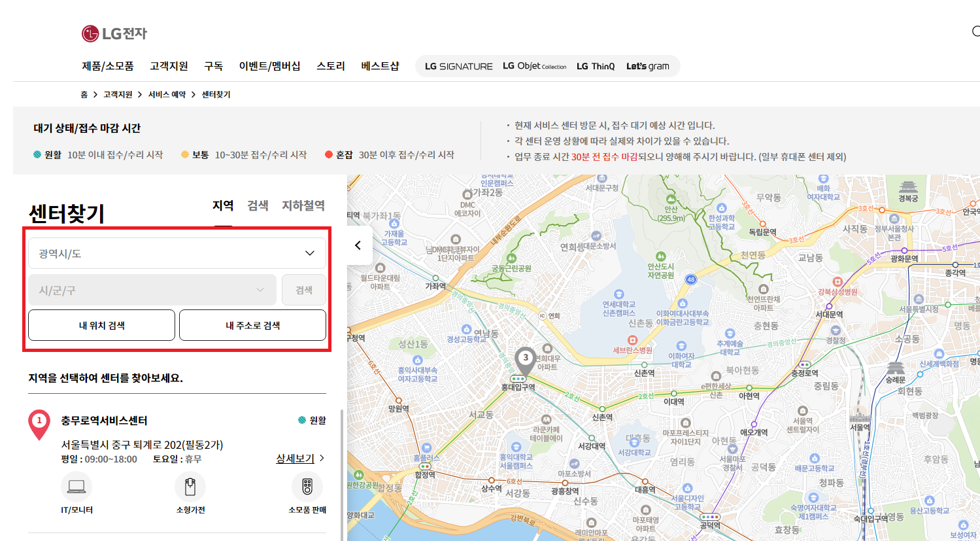This screenshot has height=541, width=980.
Task: Click the 원활 status indicator of 충무로역서비스센터
Action: pos(312,421)
